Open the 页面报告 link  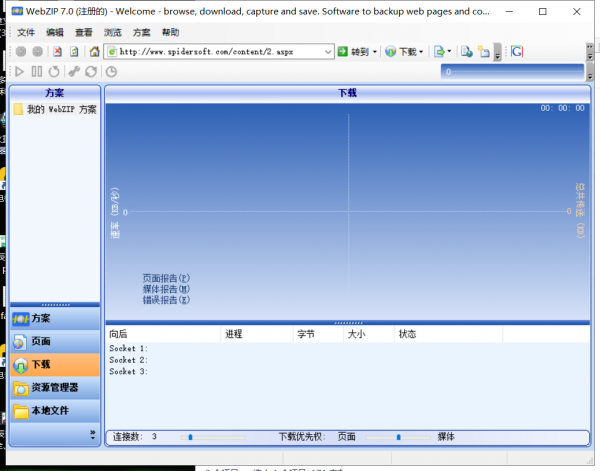tap(165, 278)
